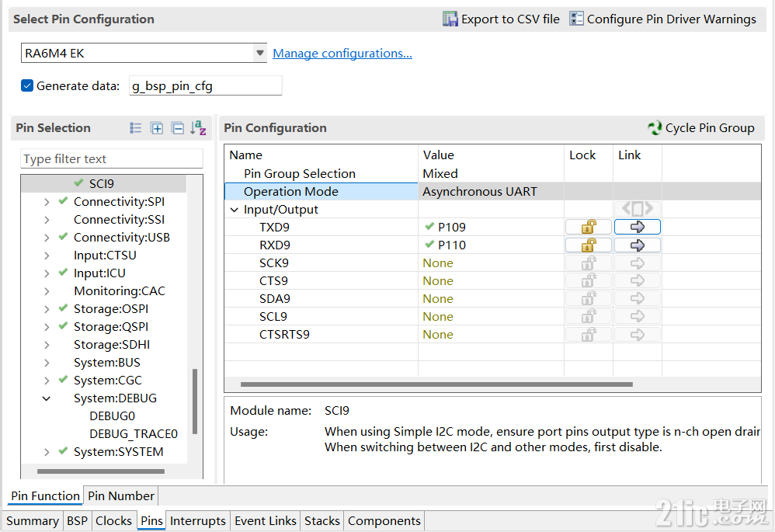Expand Storage:OSPI tree node
775x532 pixels.
[x=47, y=309]
